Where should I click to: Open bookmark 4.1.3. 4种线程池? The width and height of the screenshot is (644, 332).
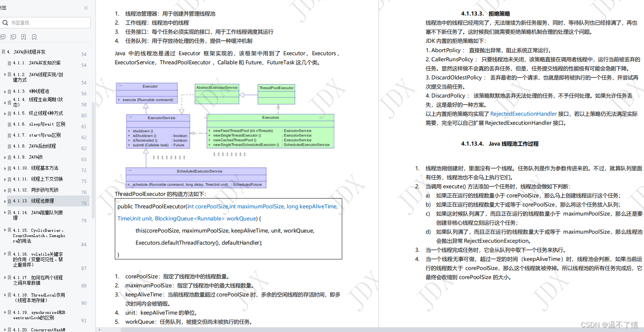(31, 91)
